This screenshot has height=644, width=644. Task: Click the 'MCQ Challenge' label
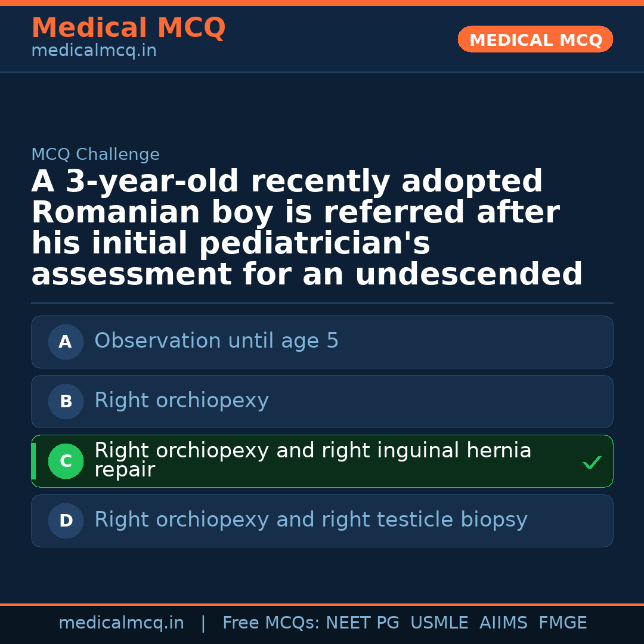click(95, 155)
